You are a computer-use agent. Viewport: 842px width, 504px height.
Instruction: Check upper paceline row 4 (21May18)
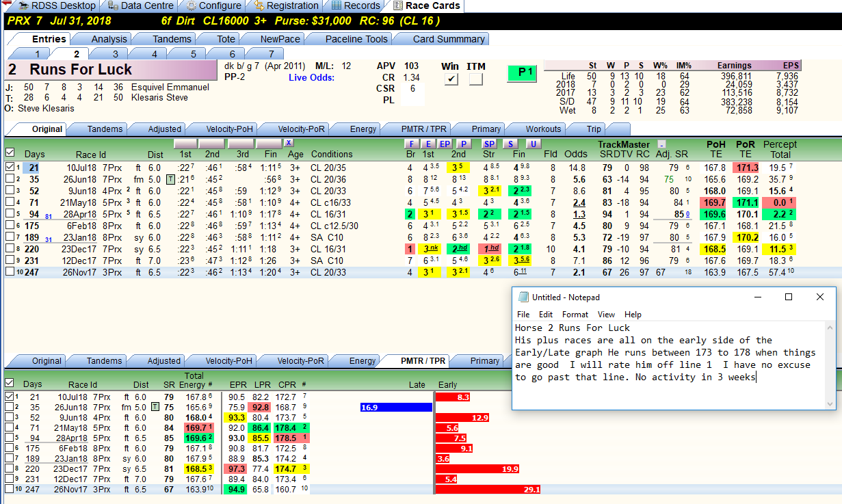10,202
